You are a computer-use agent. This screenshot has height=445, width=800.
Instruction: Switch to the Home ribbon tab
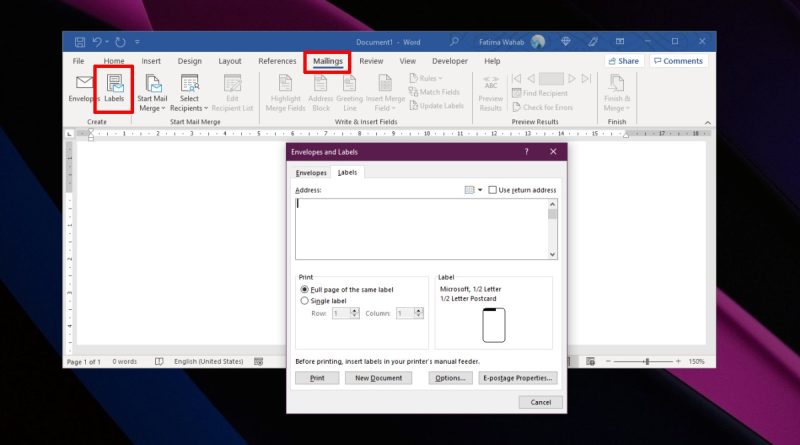coord(114,61)
